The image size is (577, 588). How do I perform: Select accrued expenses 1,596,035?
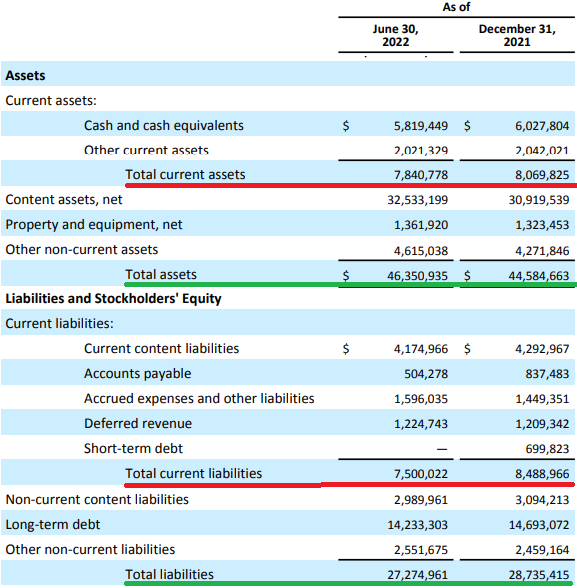[x=421, y=399]
